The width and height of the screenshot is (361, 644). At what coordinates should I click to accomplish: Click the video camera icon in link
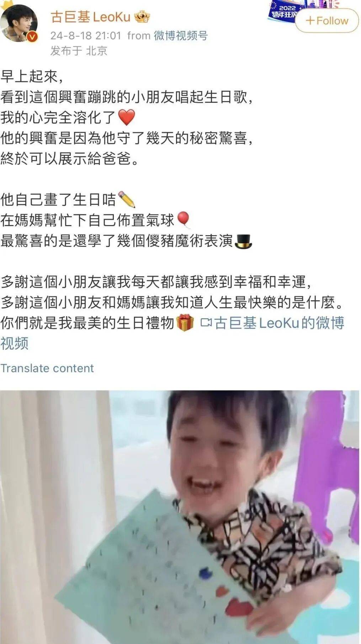[x=206, y=323]
